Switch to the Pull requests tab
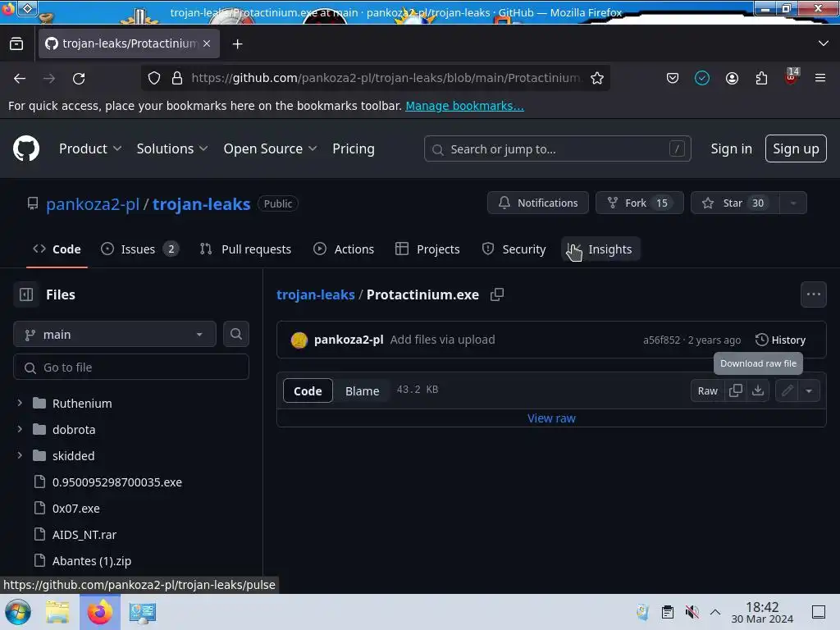This screenshot has height=630, width=840. 245,249
